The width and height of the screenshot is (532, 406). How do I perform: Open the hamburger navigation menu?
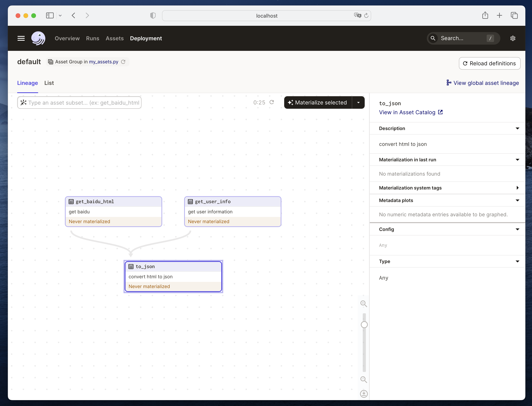pyautogui.click(x=21, y=38)
